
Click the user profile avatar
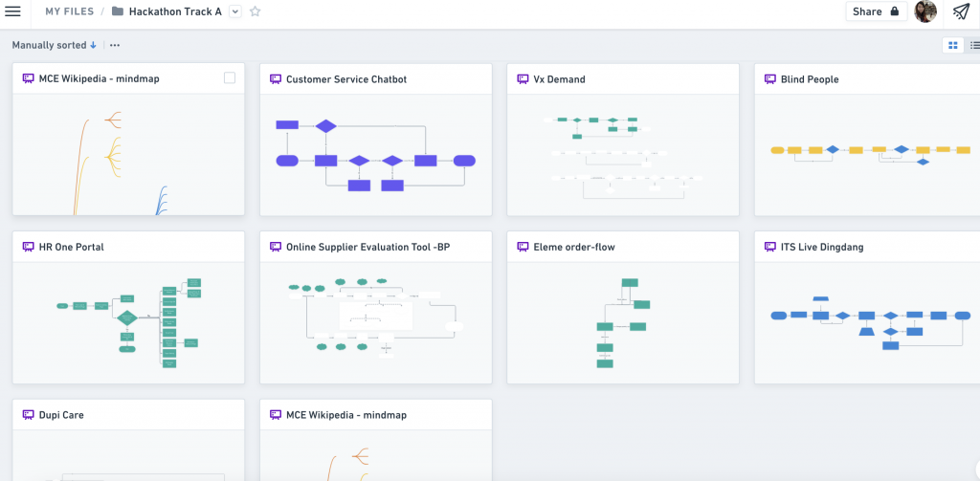click(925, 11)
